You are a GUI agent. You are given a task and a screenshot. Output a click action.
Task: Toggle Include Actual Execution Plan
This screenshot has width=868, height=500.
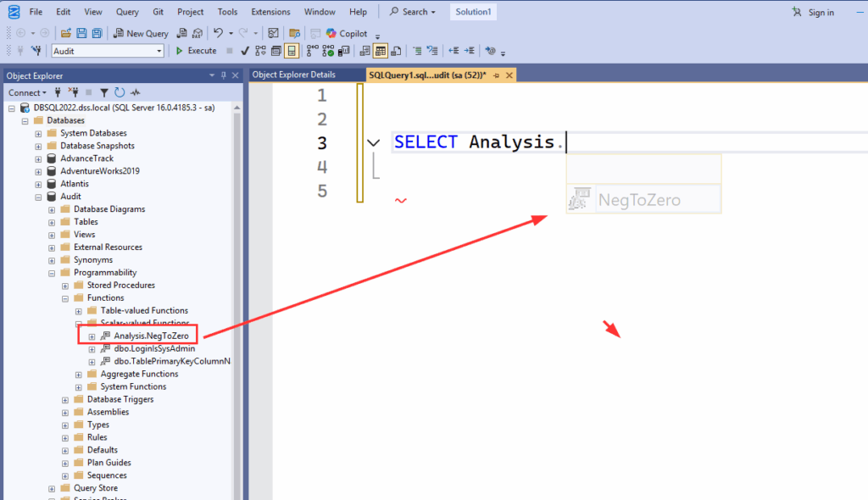(312, 51)
